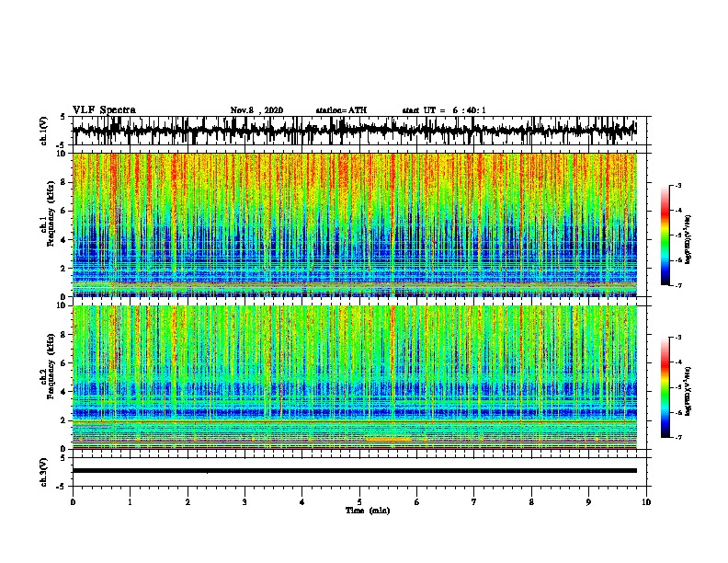Click the time-axis tick label "9"

click(x=588, y=502)
